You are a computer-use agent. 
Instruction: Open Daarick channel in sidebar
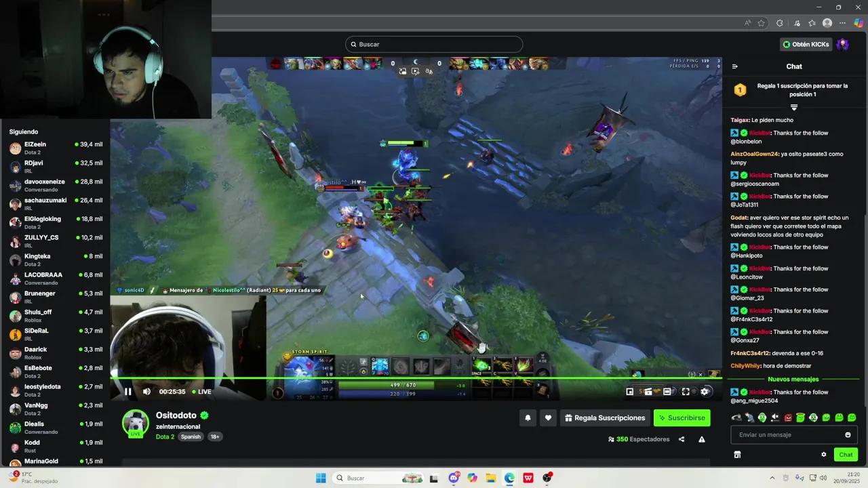56,353
